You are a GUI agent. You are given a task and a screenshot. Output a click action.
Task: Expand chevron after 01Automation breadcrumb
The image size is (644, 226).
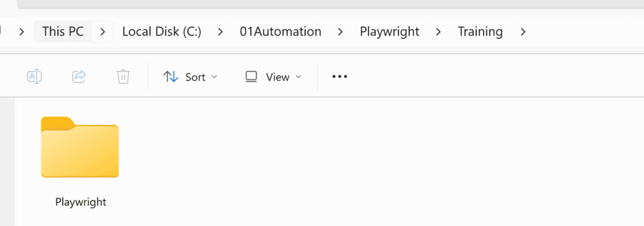coord(340,32)
